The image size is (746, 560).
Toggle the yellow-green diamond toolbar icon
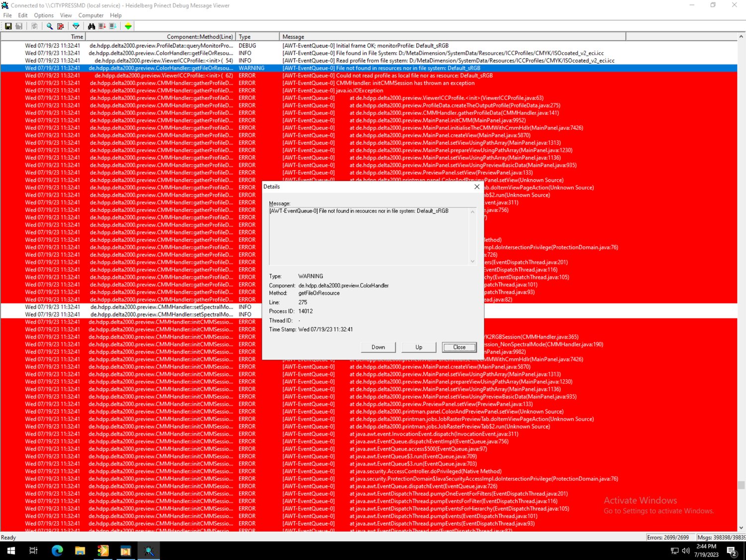[128, 26]
